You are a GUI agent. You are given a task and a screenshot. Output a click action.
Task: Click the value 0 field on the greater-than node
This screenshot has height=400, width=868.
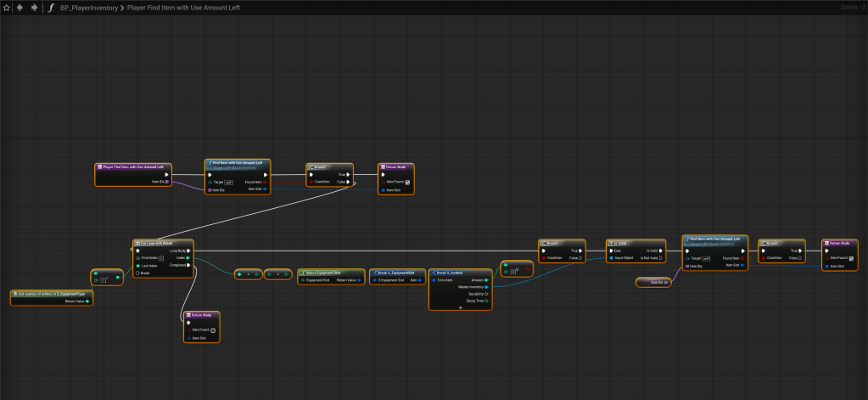(514, 272)
